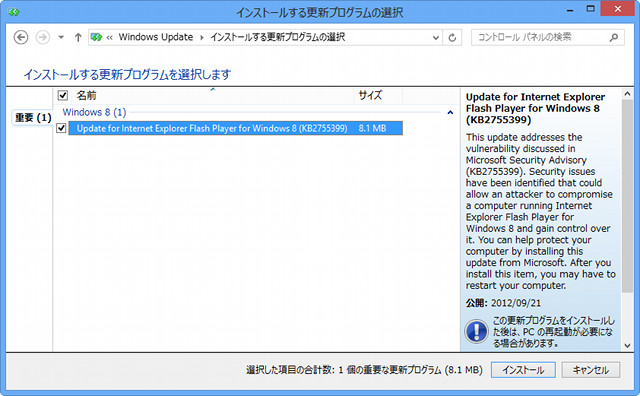Collapse the Windows 8 (1) group
This screenshot has height=396, width=640.
coord(450,112)
